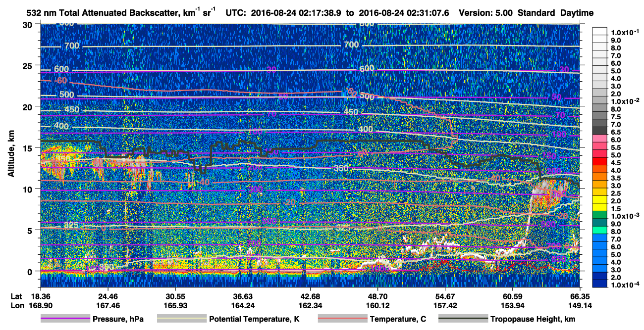Image resolution: width=644 pixels, height=330 pixels.
Task: Click colorbar label '6.5'
Action: click(x=616, y=132)
